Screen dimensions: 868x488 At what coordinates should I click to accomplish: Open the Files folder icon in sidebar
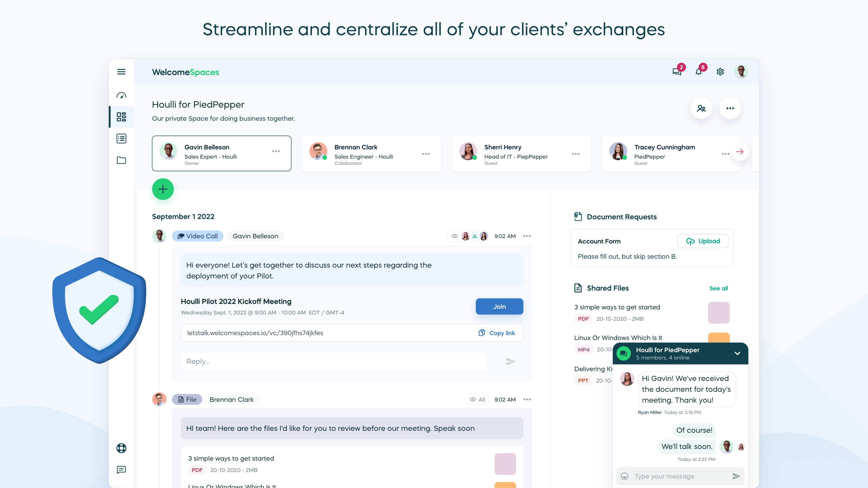tap(121, 160)
